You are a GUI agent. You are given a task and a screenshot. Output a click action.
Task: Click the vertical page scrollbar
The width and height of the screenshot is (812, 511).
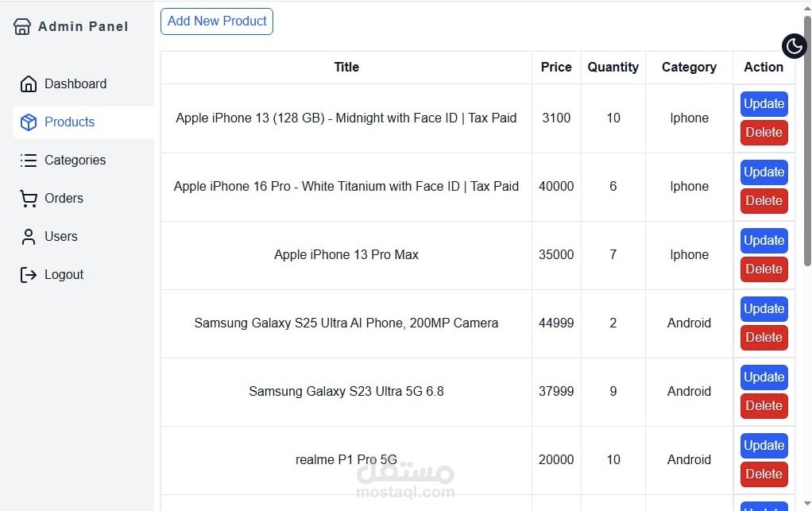(807, 143)
